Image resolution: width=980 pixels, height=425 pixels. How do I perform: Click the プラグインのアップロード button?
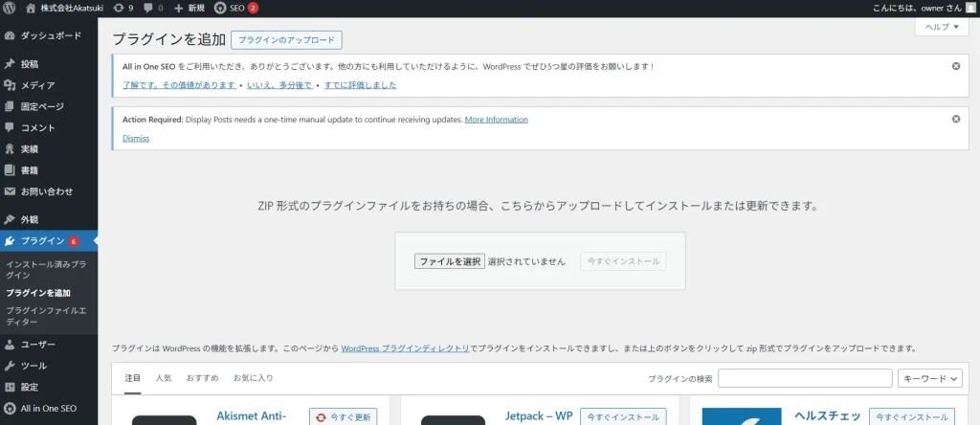pyautogui.click(x=286, y=40)
